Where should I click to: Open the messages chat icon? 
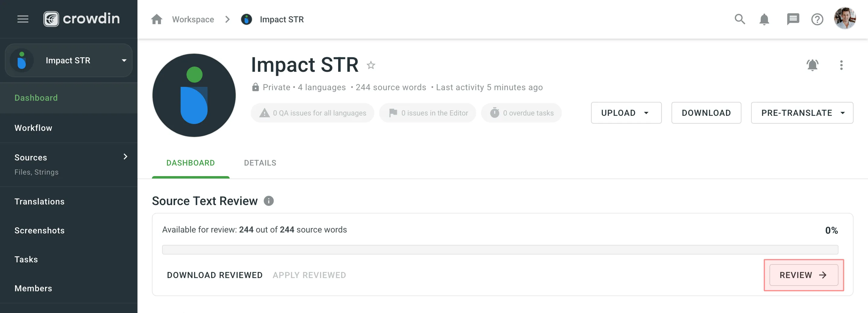pos(793,19)
